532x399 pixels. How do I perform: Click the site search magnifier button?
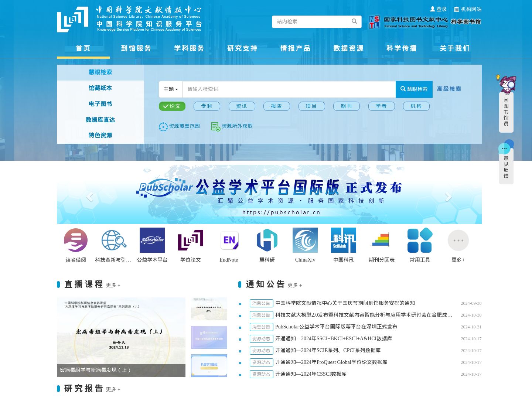click(x=354, y=21)
